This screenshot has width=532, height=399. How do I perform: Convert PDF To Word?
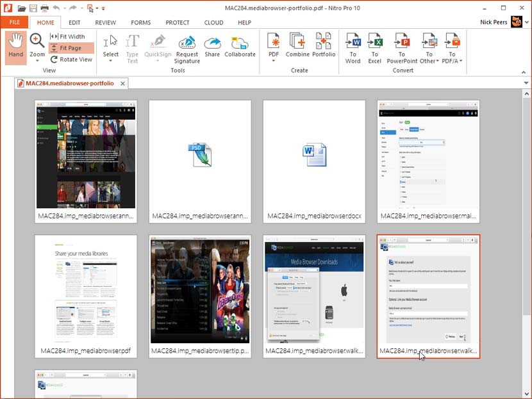(353, 49)
